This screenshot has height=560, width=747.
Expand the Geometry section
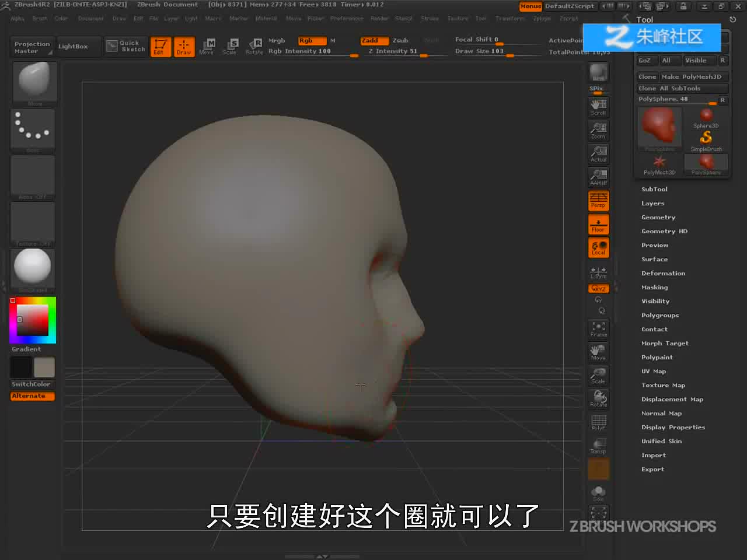point(658,218)
